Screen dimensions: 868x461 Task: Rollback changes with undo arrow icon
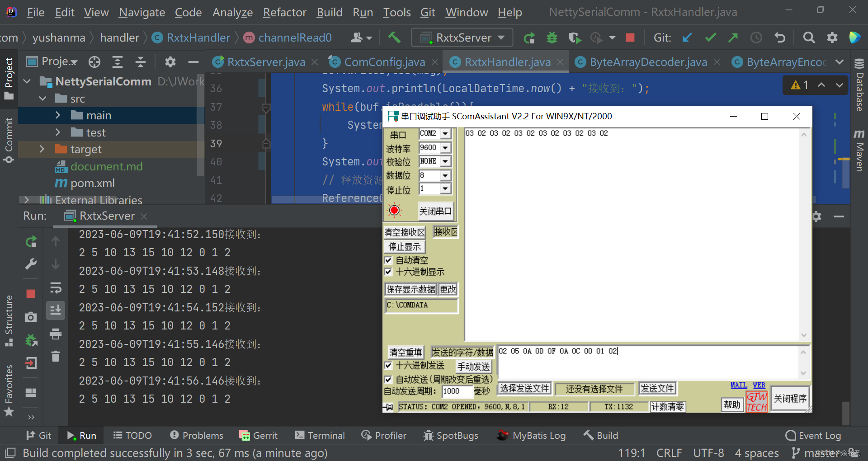tap(780, 38)
